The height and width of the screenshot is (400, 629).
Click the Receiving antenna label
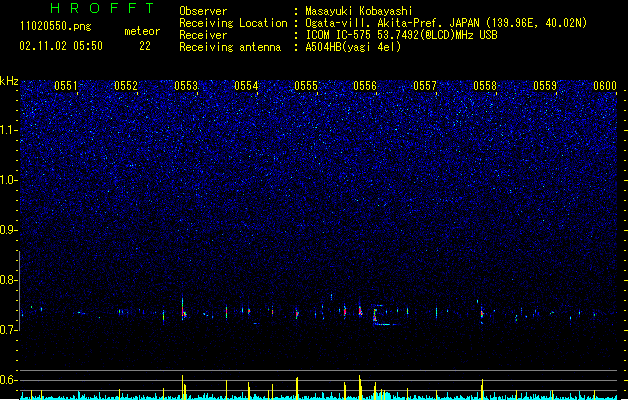click(230, 47)
